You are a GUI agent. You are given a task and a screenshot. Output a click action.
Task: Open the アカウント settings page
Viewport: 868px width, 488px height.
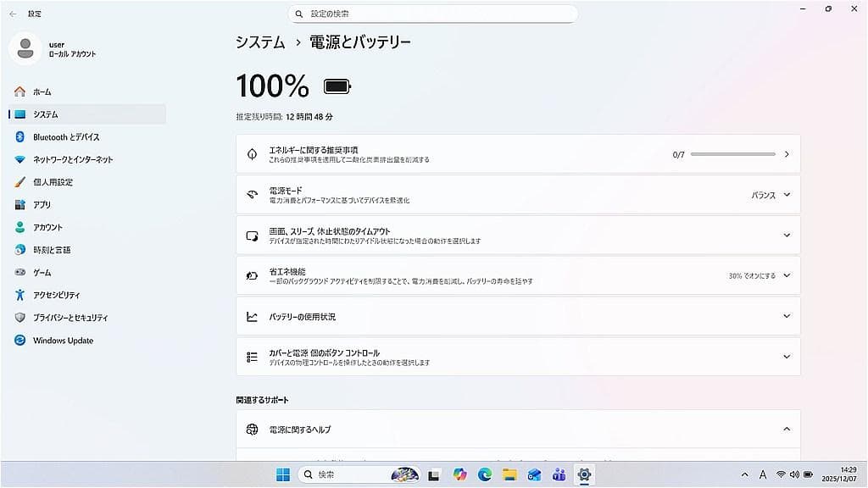tap(53, 226)
